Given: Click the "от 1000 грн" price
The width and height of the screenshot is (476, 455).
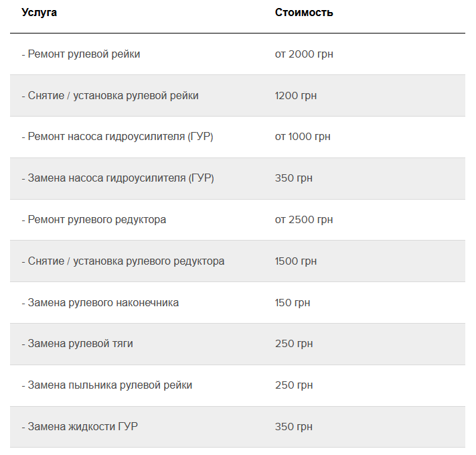Looking at the screenshot, I should 303,137.
